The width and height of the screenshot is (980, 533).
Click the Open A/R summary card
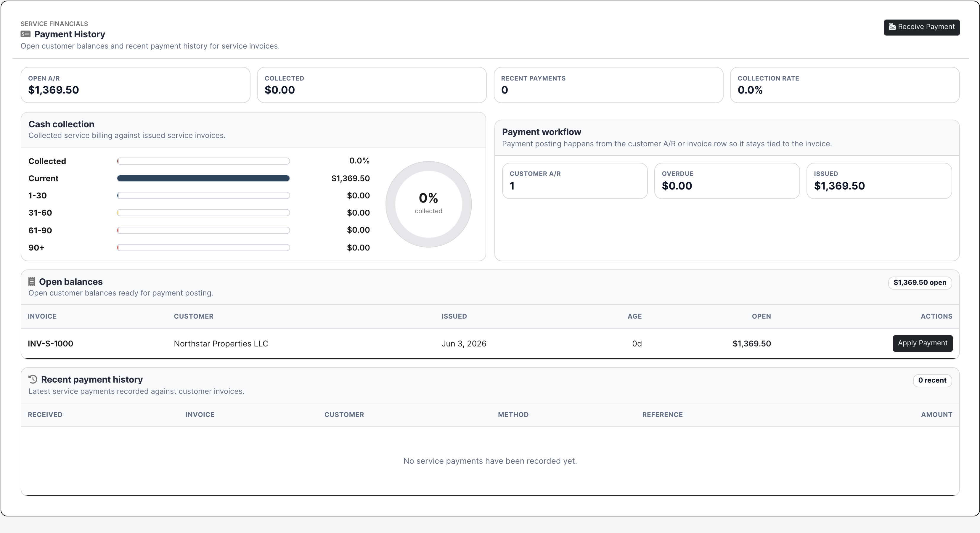135,85
